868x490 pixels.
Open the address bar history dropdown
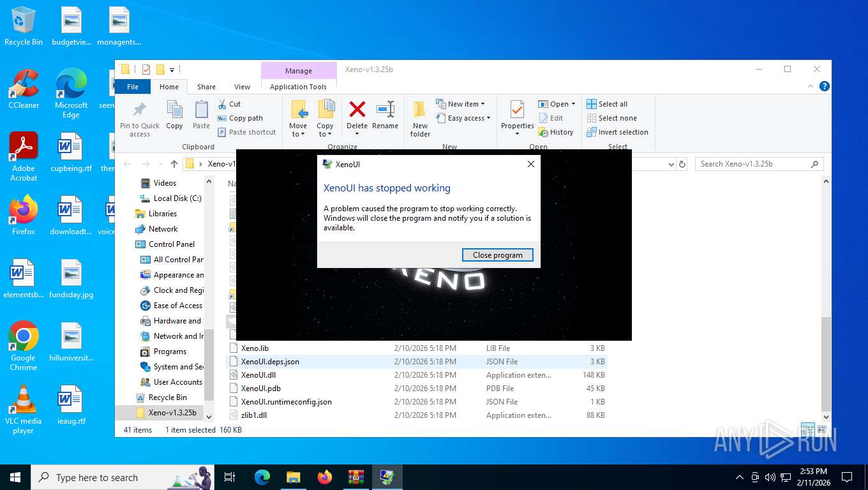coord(671,164)
